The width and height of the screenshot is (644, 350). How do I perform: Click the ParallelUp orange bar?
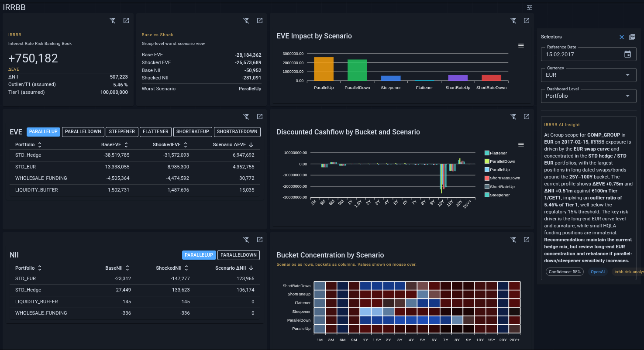click(x=324, y=69)
